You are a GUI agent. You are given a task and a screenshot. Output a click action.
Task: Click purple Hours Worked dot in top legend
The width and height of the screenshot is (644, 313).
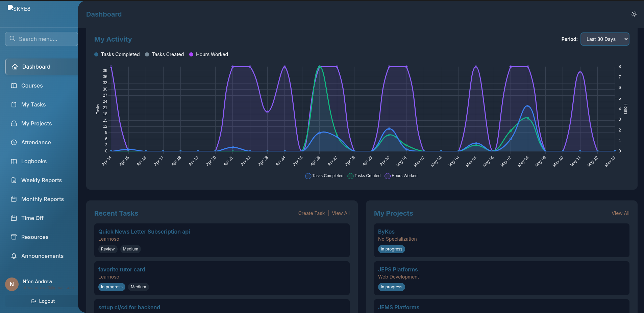191,54
